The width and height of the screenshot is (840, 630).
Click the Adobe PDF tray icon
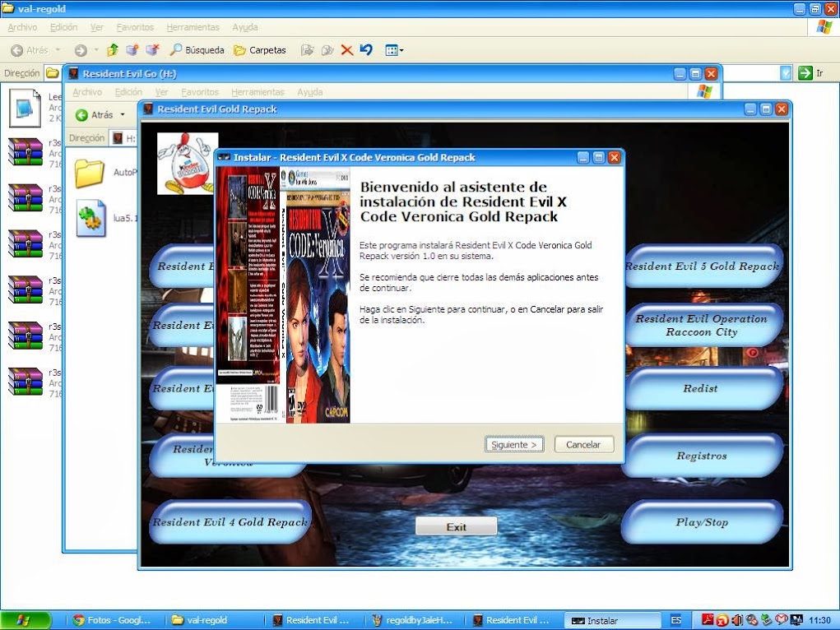(708, 620)
